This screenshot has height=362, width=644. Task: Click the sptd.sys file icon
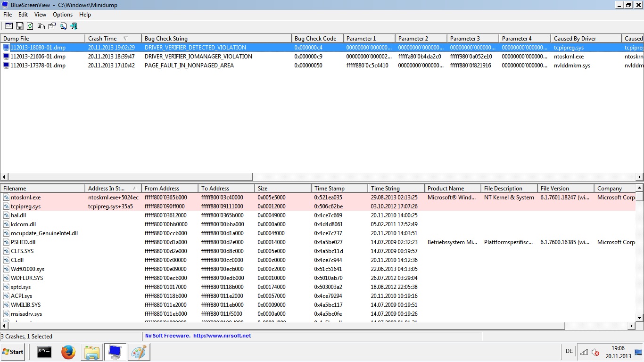7,287
